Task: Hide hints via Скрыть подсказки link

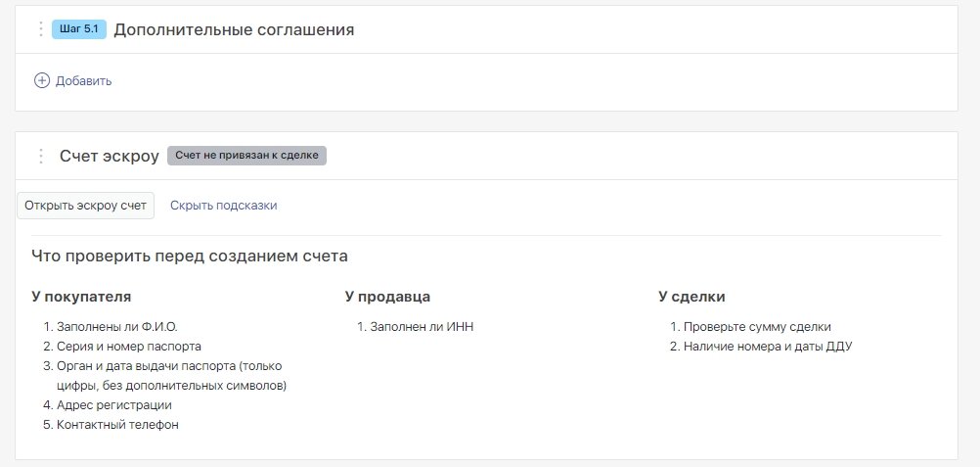Action: [x=223, y=206]
